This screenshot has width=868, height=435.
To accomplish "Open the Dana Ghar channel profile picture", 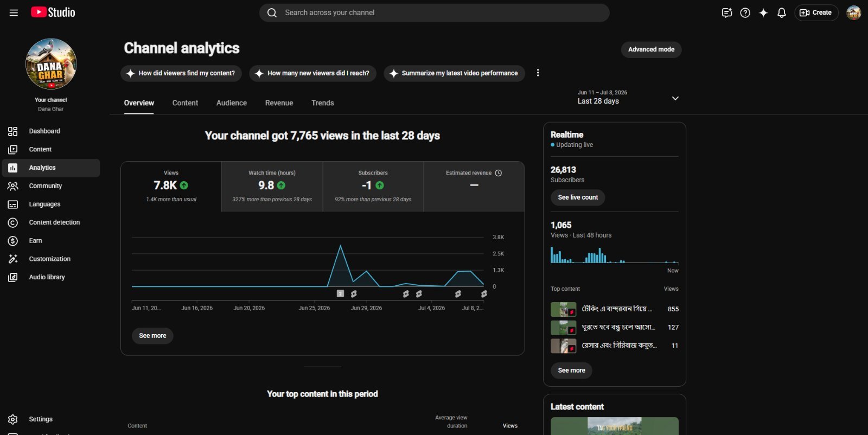I will [x=51, y=64].
